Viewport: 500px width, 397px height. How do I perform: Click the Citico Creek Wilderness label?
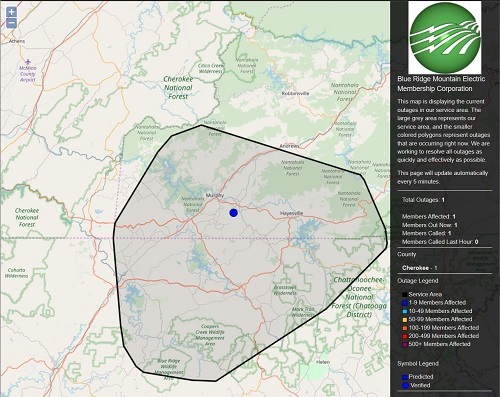pos(211,69)
